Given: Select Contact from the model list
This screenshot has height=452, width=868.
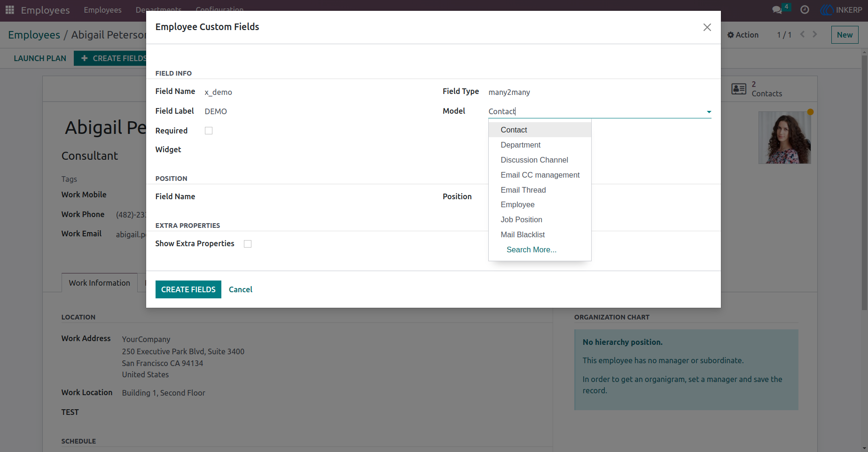Looking at the screenshot, I should tap(540, 130).
